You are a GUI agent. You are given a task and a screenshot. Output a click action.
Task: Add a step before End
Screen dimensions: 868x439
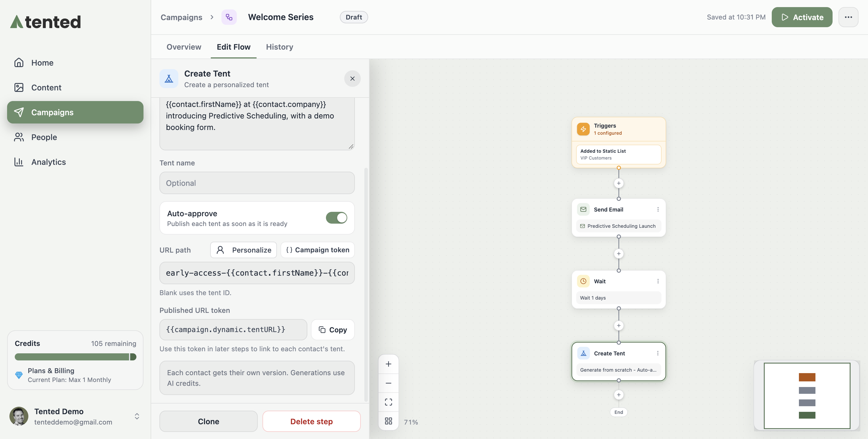pyautogui.click(x=618, y=395)
